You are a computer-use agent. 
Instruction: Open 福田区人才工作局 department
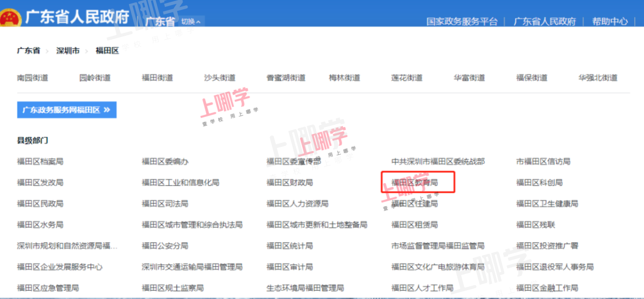coord(422,288)
